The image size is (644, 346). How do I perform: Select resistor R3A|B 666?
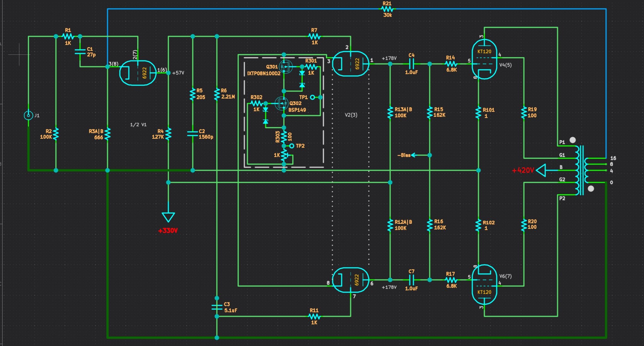[107, 134]
